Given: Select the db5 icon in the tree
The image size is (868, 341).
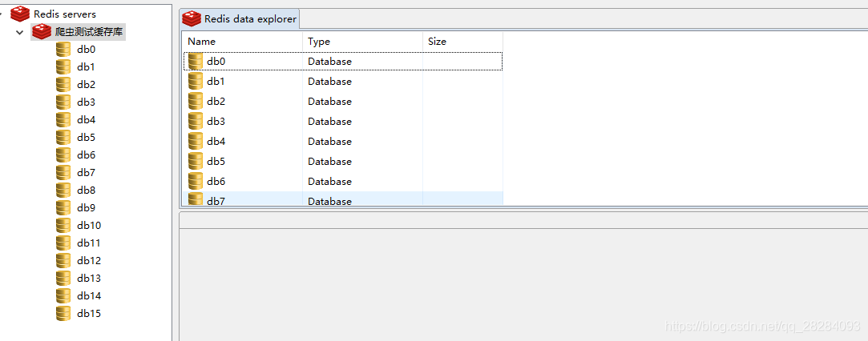Looking at the screenshot, I should (63, 138).
